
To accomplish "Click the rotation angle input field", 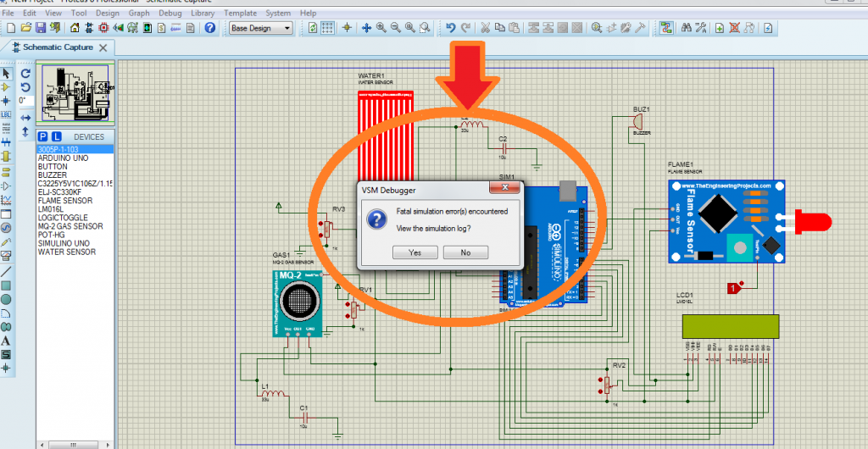I will click(x=25, y=101).
